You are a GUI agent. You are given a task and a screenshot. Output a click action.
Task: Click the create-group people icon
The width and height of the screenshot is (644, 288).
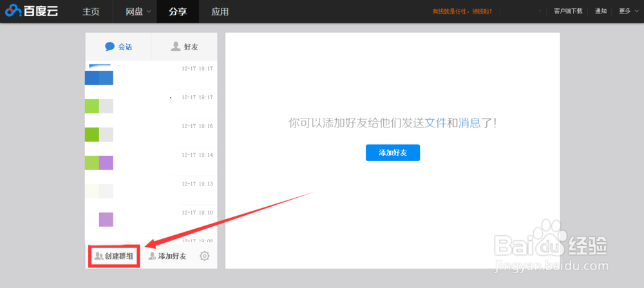tap(99, 256)
